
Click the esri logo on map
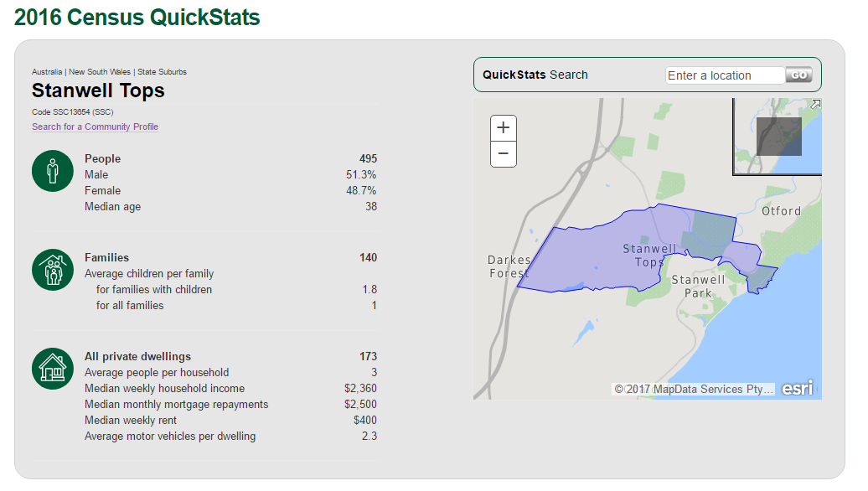(x=797, y=389)
